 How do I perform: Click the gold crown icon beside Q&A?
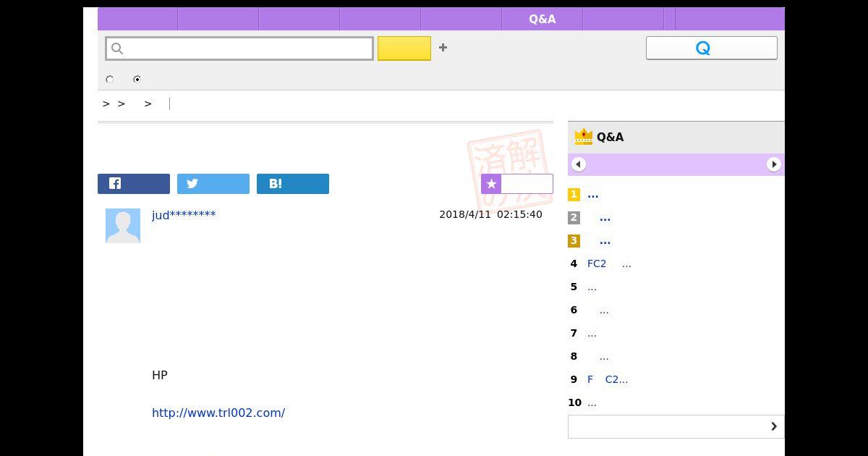click(x=583, y=137)
